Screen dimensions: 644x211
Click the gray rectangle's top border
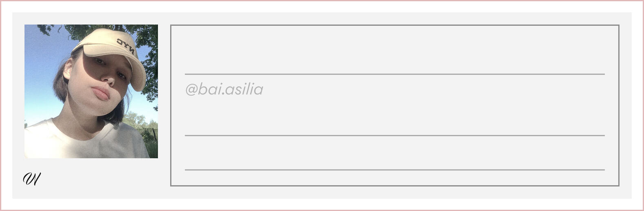[x=394, y=25]
